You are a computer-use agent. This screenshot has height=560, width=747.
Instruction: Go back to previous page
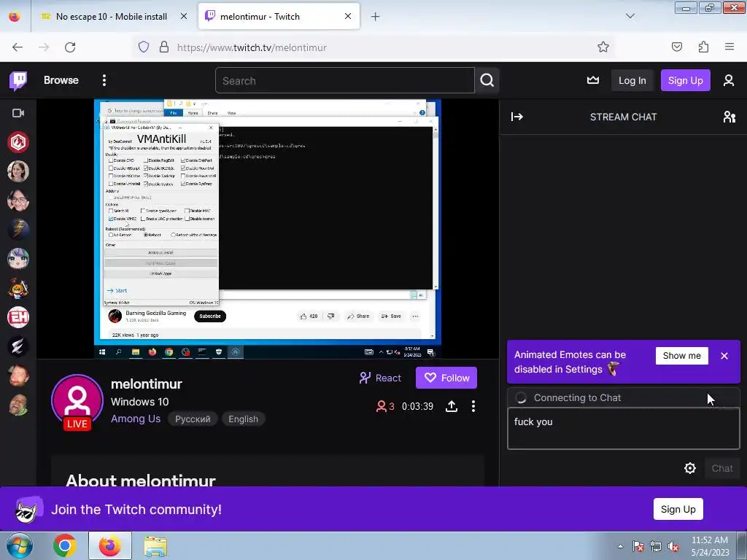(18, 47)
